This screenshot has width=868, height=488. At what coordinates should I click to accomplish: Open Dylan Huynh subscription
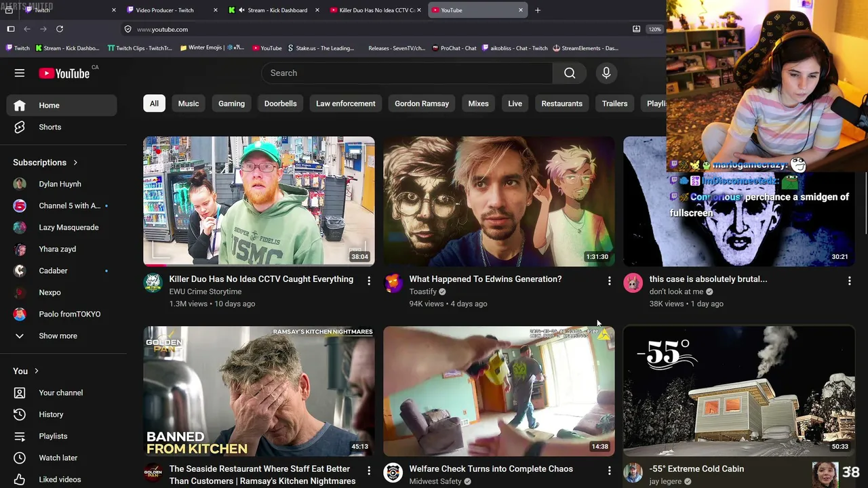click(x=62, y=184)
